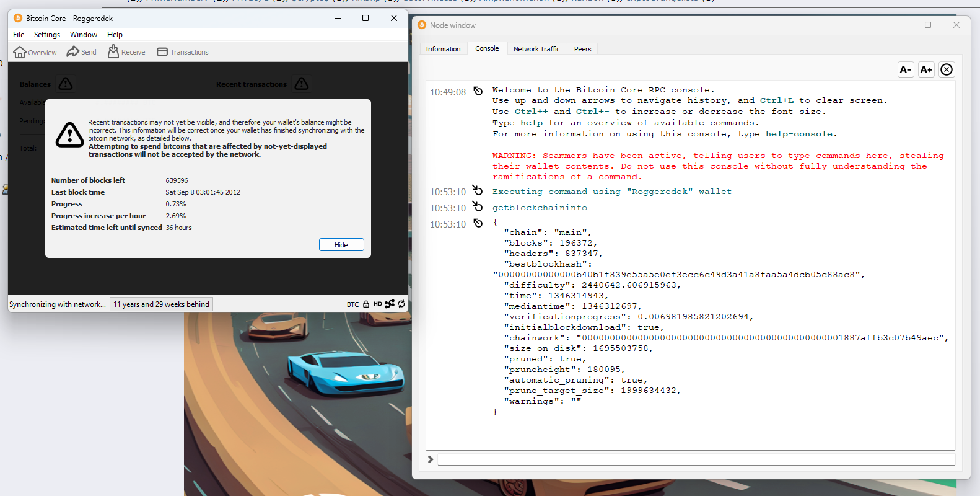Open the Settings menu
This screenshot has width=980, height=496.
click(47, 35)
